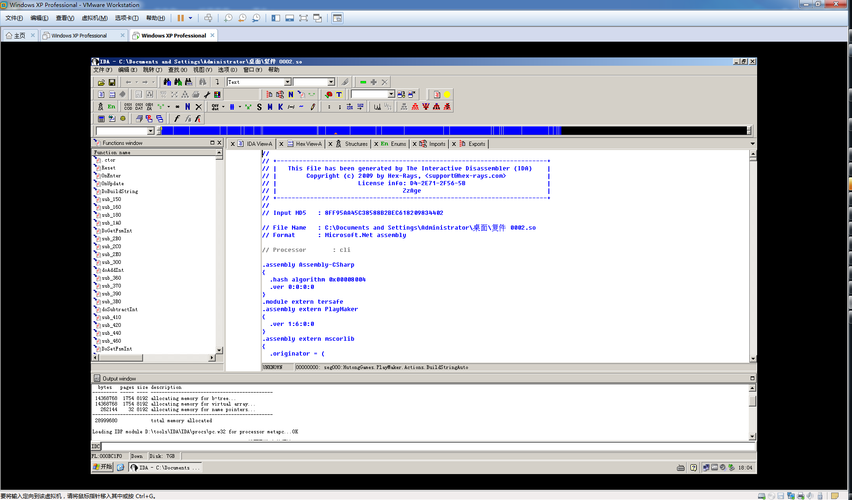Click the IDC command input field

pyautogui.click(x=428, y=446)
